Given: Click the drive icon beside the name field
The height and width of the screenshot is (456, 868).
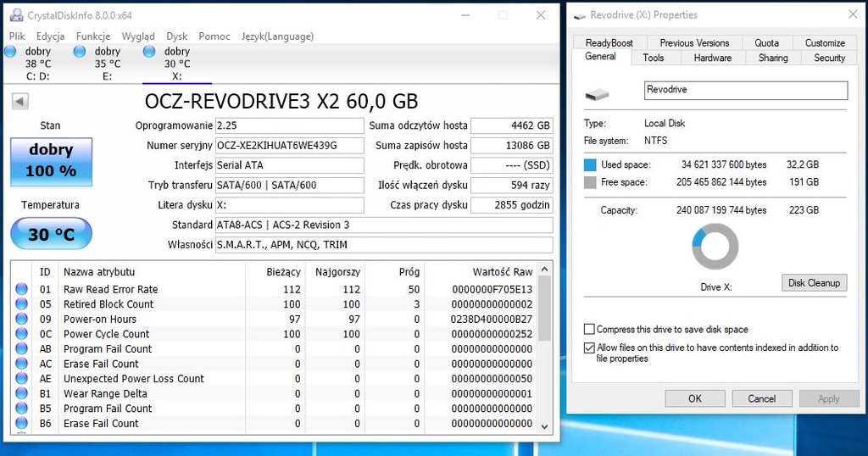Looking at the screenshot, I should coord(597,94).
